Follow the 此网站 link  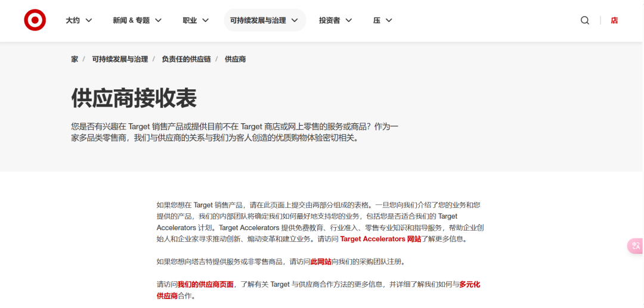[321, 262]
